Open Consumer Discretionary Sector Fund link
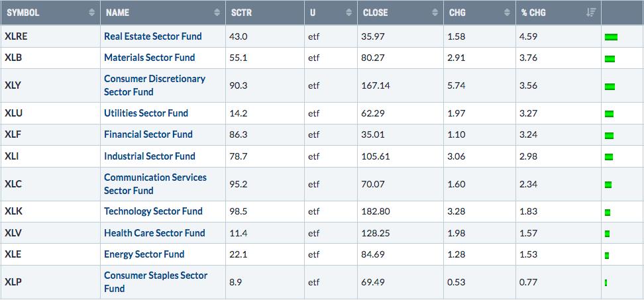 pyautogui.click(x=154, y=85)
